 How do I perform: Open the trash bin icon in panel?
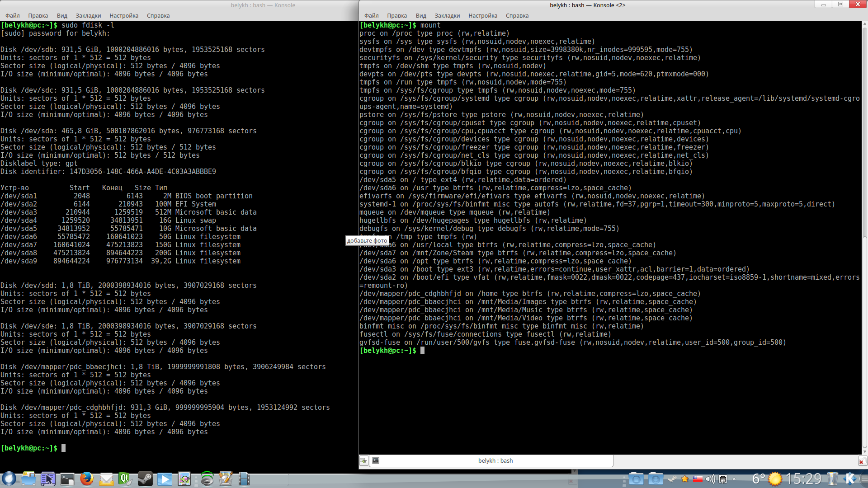832,479
